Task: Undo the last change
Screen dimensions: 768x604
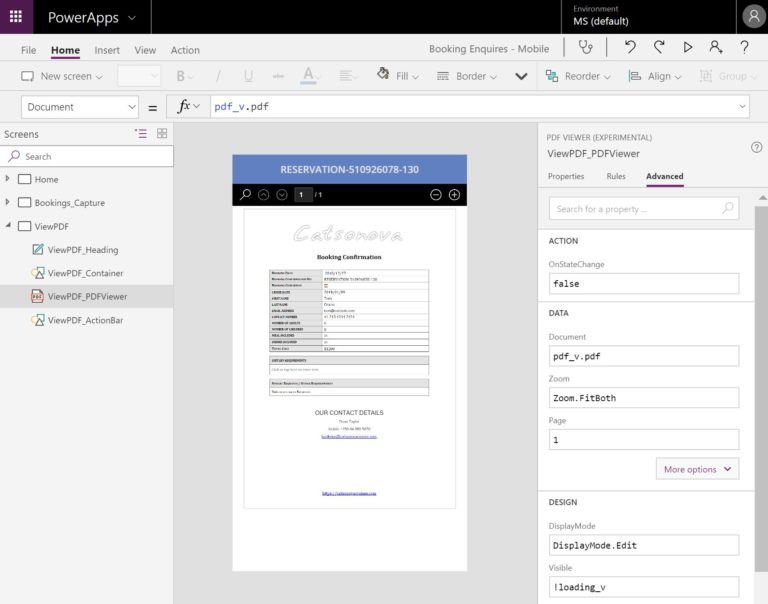Action: (x=630, y=47)
